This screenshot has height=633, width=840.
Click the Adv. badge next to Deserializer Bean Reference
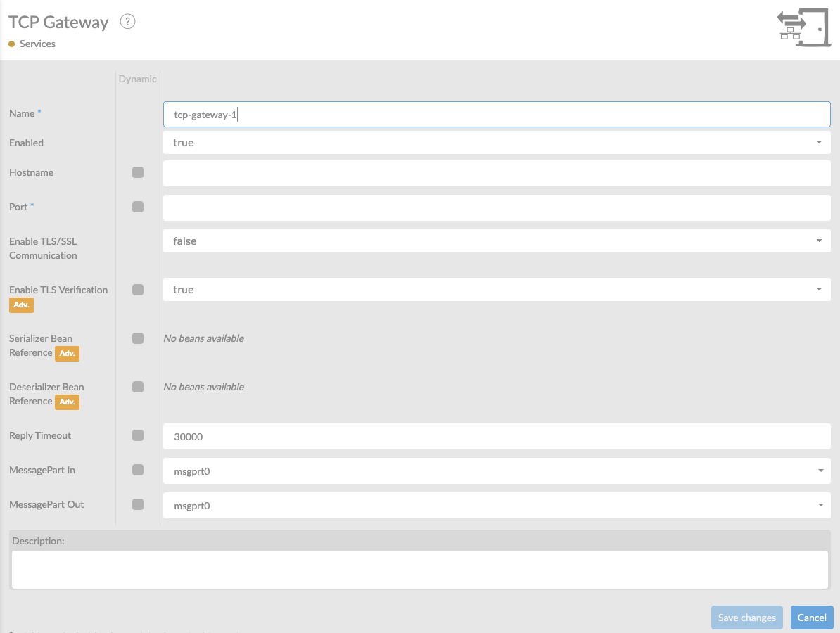[67, 402]
